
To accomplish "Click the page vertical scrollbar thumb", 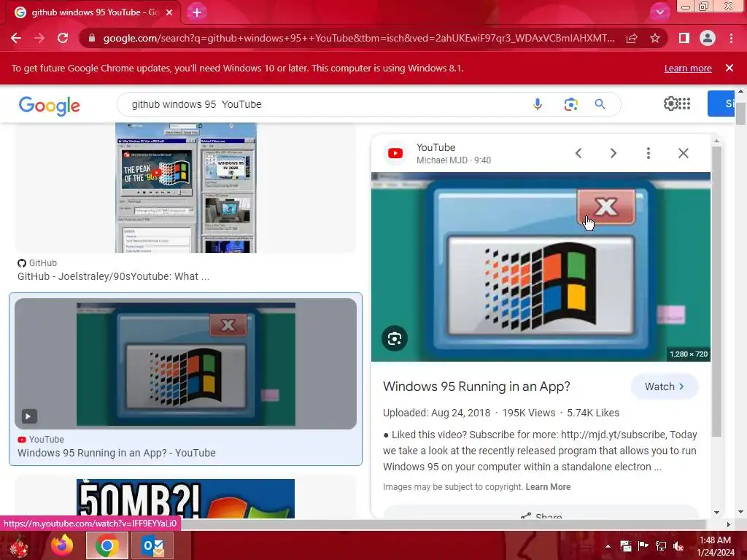I will [x=740, y=113].
